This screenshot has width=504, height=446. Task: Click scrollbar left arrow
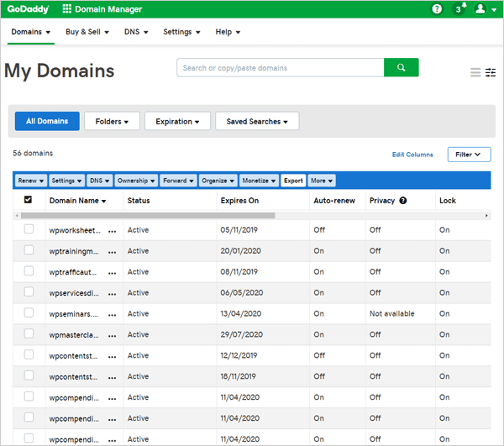(17, 215)
